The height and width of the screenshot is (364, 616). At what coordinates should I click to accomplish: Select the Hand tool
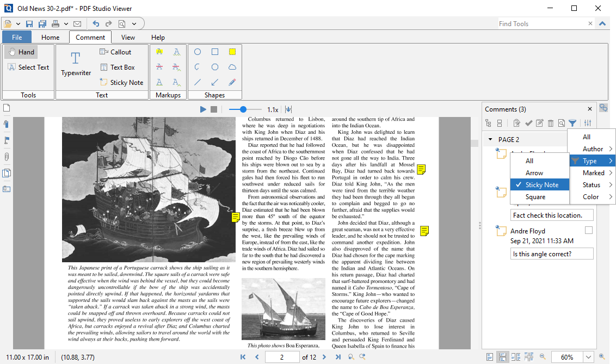[21, 52]
